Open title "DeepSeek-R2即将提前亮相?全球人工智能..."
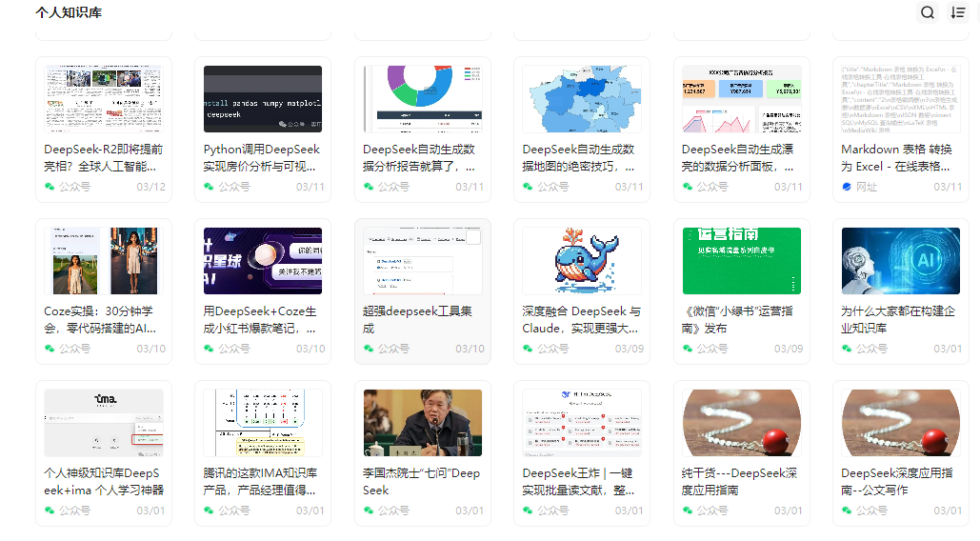The width and height of the screenshot is (980, 541). point(103,158)
